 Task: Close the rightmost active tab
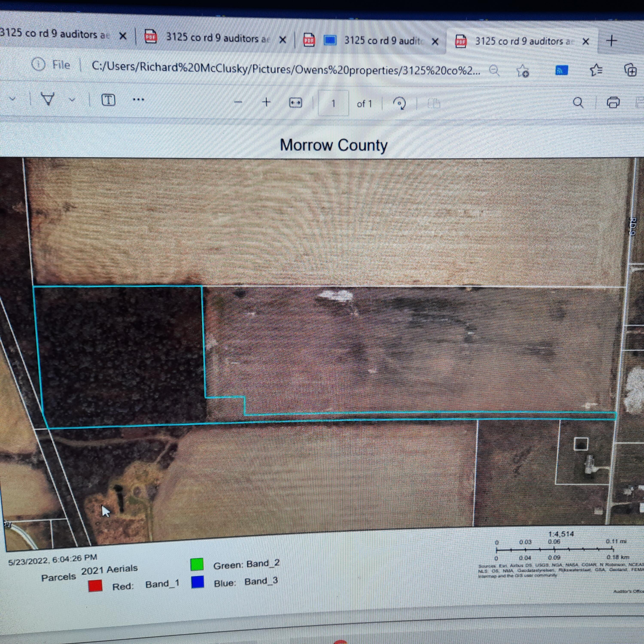coord(586,41)
